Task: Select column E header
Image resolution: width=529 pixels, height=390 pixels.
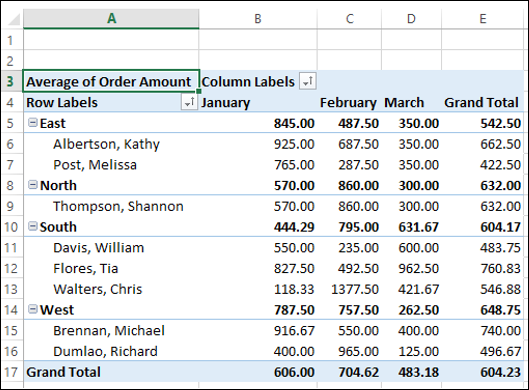Action: (x=483, y=19)
